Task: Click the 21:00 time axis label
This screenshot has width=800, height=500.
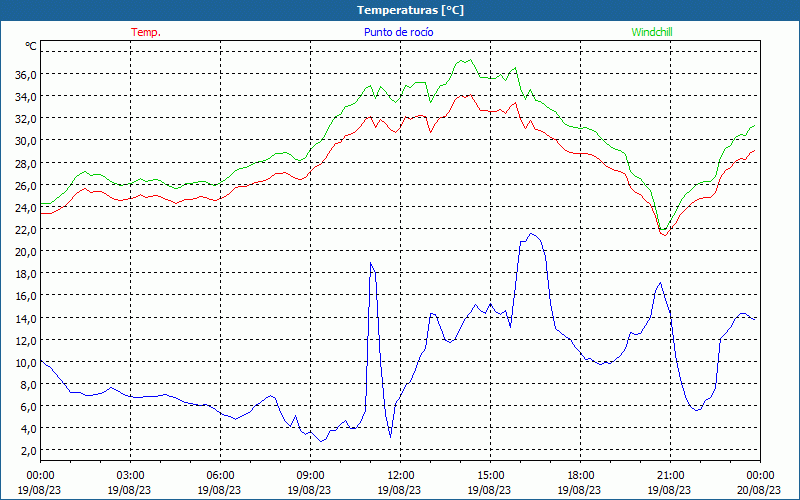Action: pos(670,476)
